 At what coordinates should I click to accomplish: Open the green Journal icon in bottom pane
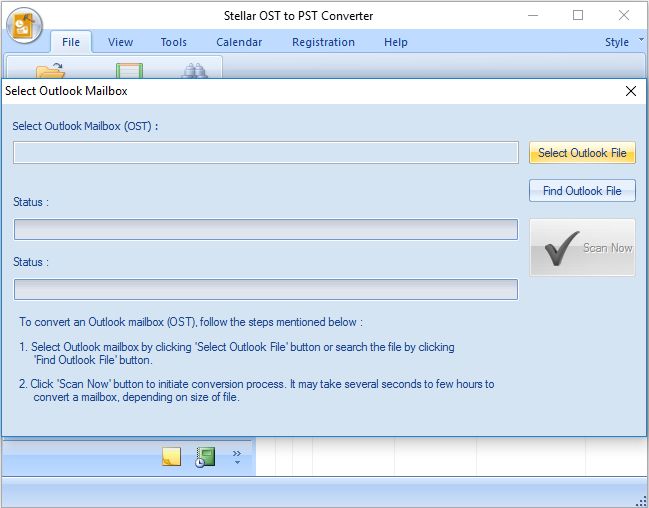tap(205, 457)
